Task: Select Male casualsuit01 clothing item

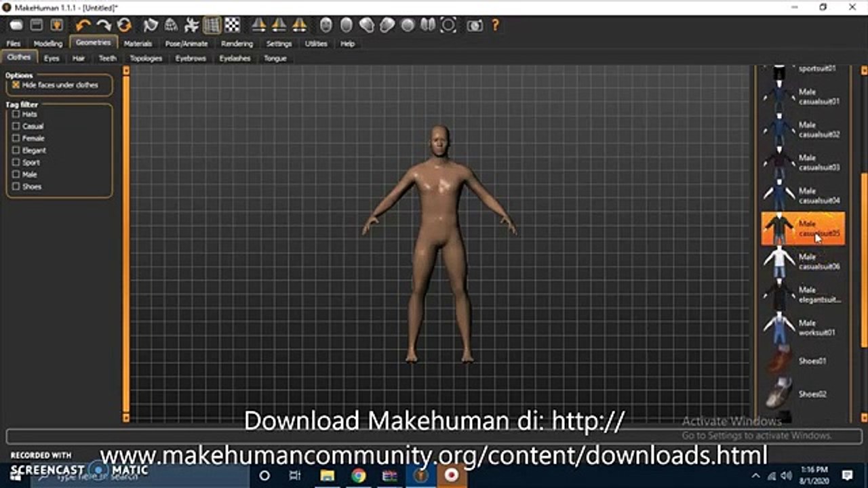Action: point(803,96)
